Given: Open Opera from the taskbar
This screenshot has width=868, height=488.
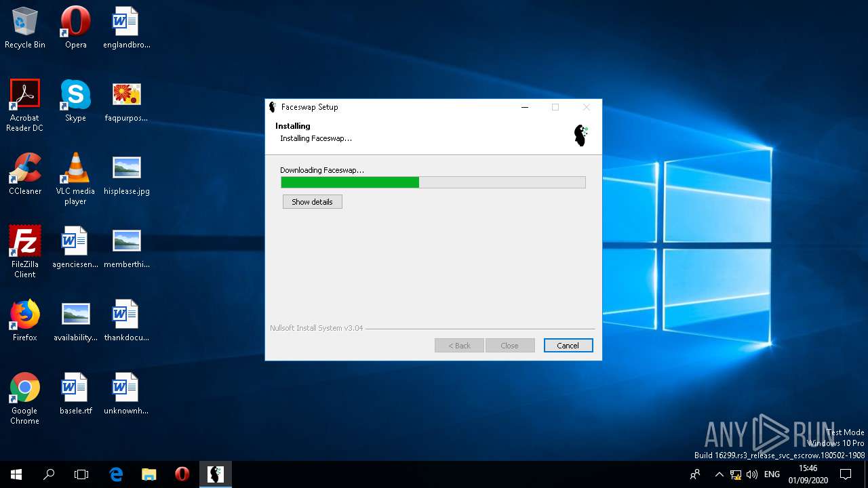Looking at the screenshot, I should pos(182,474).
